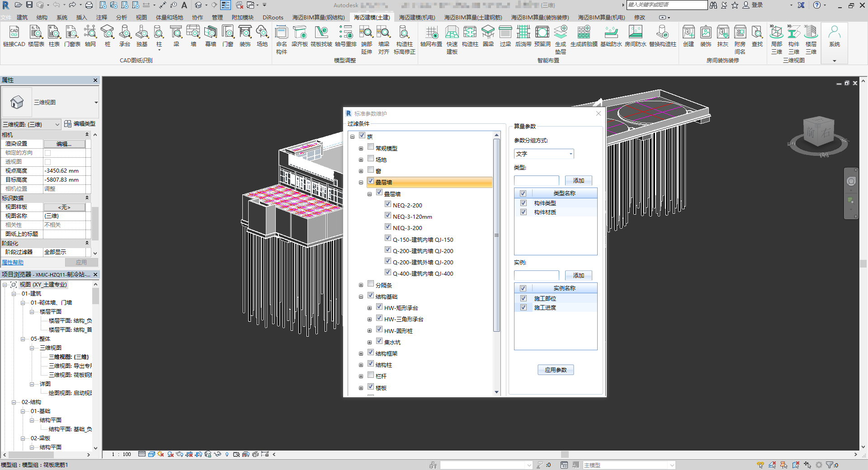Click the Save icon in quick access toolbar
This screenshot has width=868, height=470.
pos(29,5)
